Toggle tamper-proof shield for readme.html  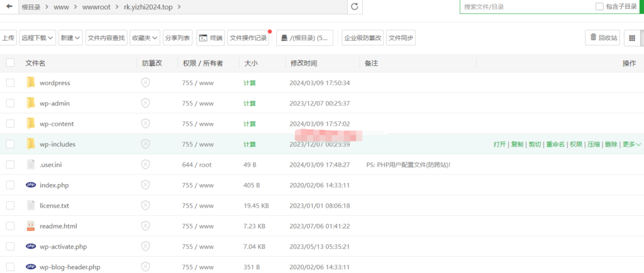click(x=145, y=226)
